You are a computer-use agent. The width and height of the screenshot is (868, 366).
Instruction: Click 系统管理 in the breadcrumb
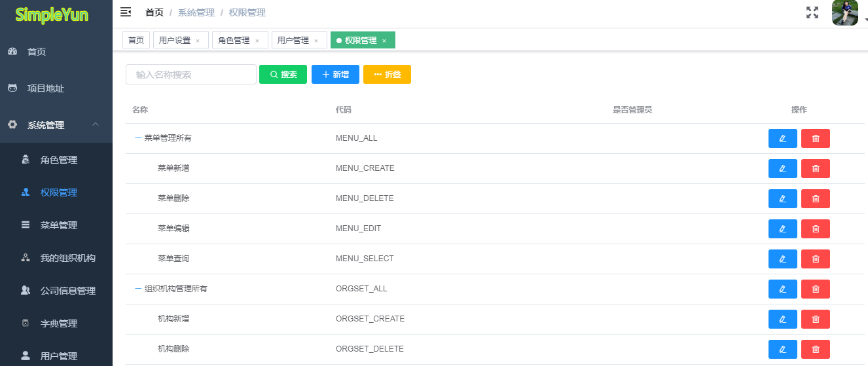[x=196, y=12]
